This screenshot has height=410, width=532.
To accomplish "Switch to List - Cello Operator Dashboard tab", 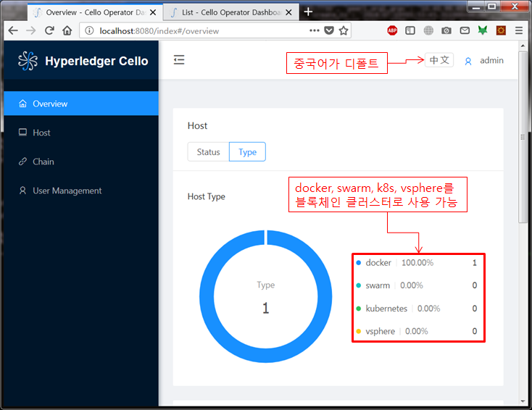I will (231, 12).
